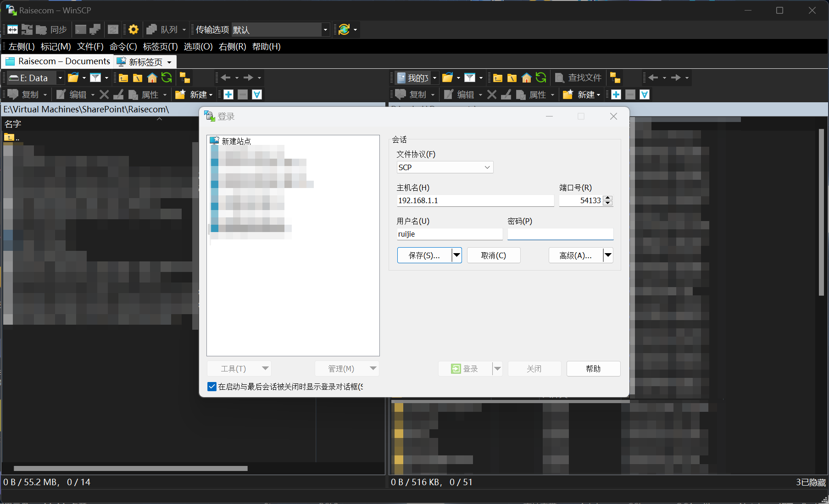
Task: Open the Options (选项) menu
Action: point(198,47)
